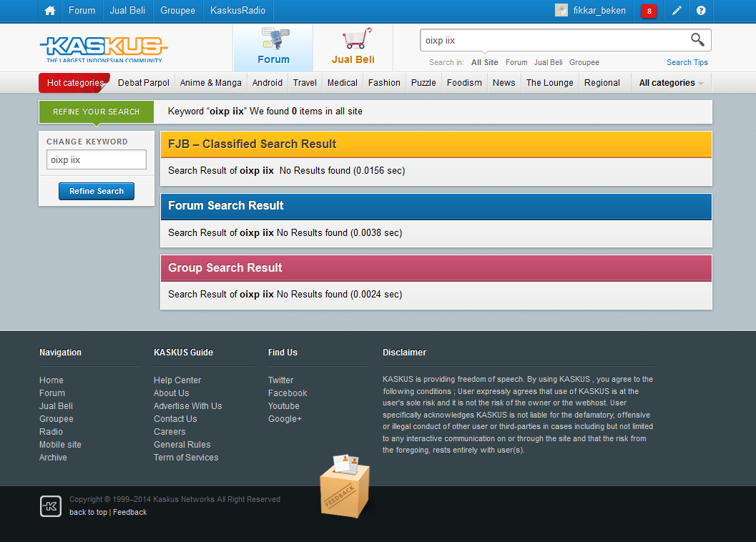Viewport: 756px width, 542px height.
Task: Select Jual Beli search scope
Action: coord(548,62)
